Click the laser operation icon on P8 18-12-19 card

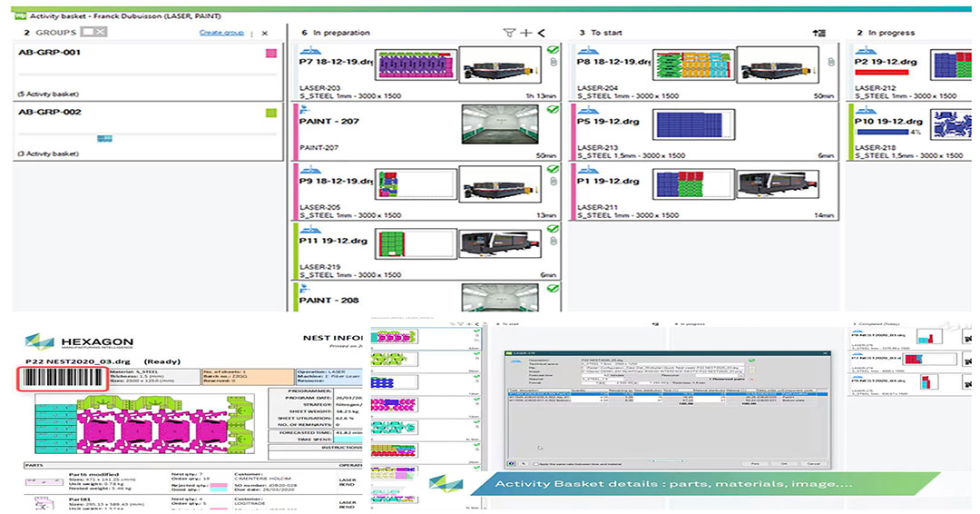(x=589, y=51)
